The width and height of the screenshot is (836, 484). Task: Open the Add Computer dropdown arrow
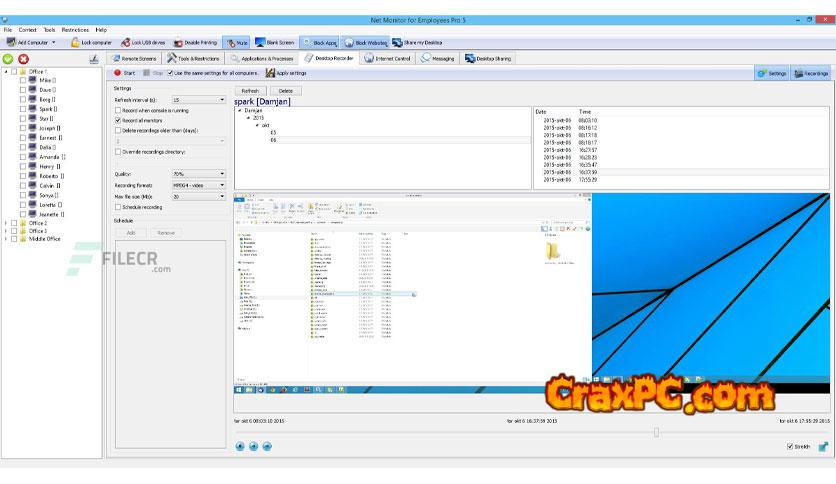53,42
